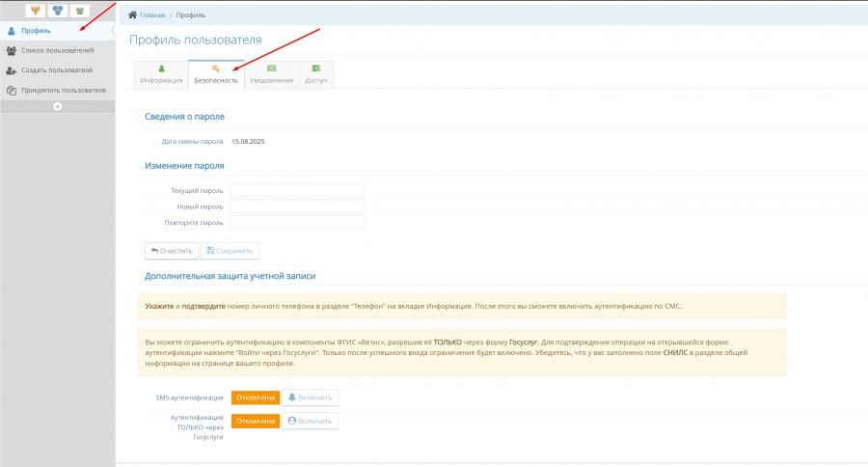Open Создать пользователя in the sidebar
Viewport: 868px width, 467px height.
click(56, 70)
